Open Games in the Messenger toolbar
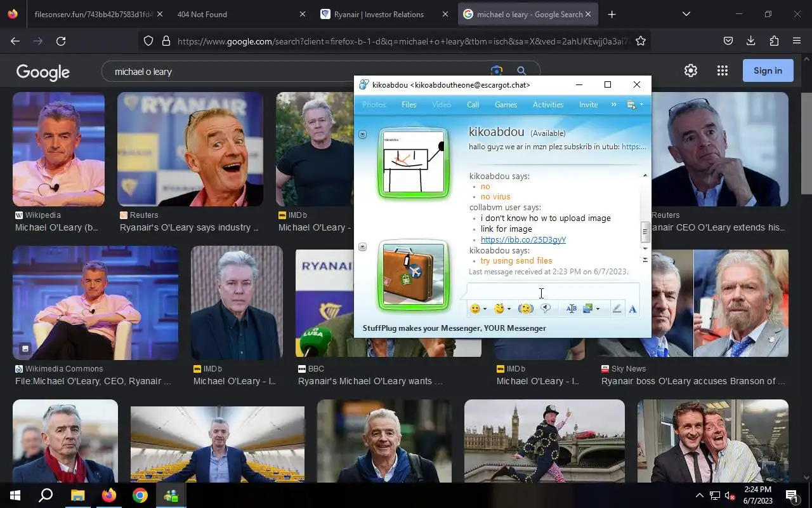Image resolution: width=812 pixels, height=508 pixels. [x=506, y=105]
